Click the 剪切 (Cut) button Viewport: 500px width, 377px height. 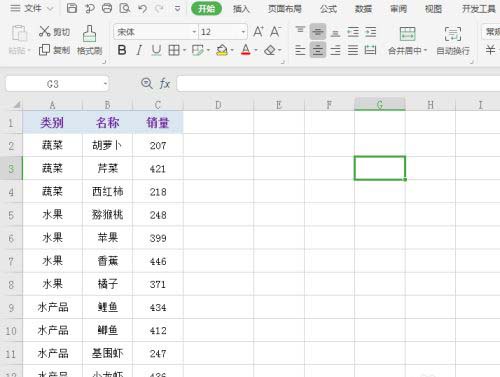[54, 32]
